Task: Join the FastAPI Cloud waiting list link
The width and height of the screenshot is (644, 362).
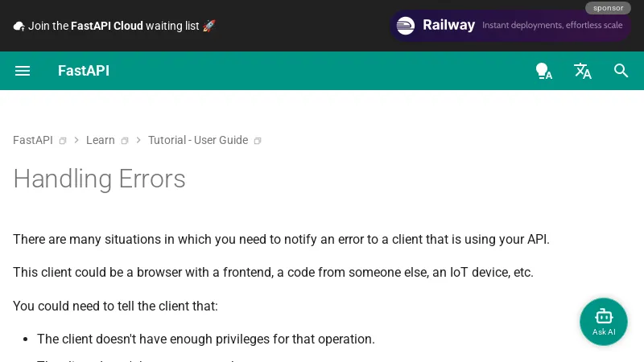Action: click(x=114, y=26)
